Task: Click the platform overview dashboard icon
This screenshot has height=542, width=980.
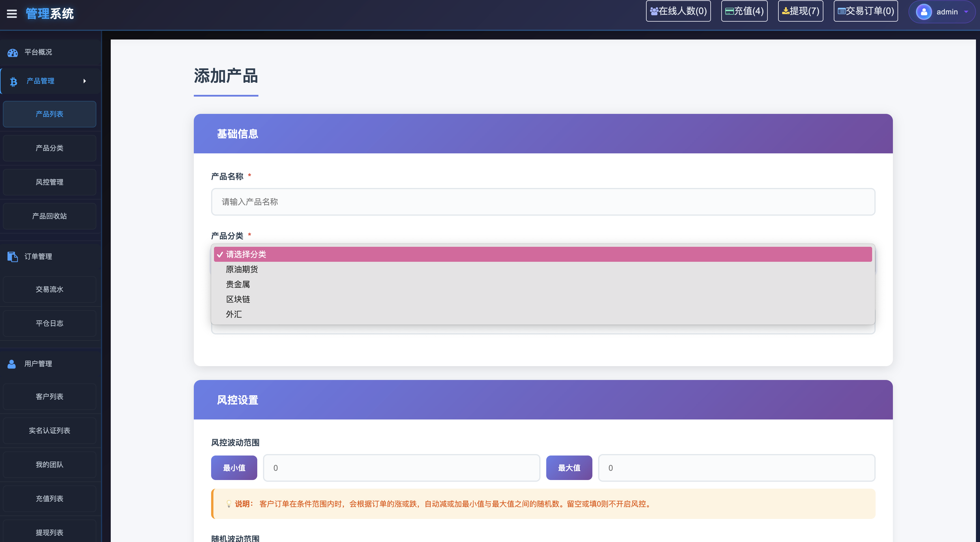Action: 13,52
